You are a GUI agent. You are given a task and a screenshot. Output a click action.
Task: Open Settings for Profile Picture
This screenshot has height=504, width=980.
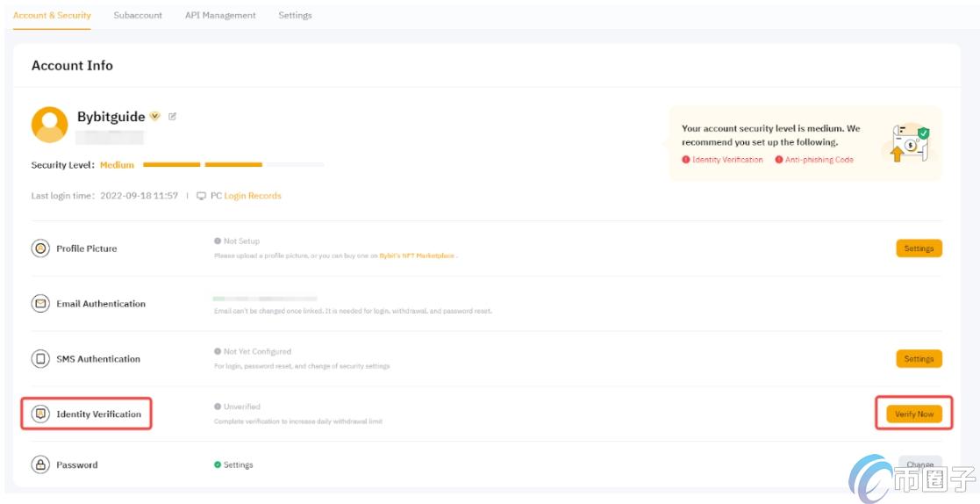[919, 248]
